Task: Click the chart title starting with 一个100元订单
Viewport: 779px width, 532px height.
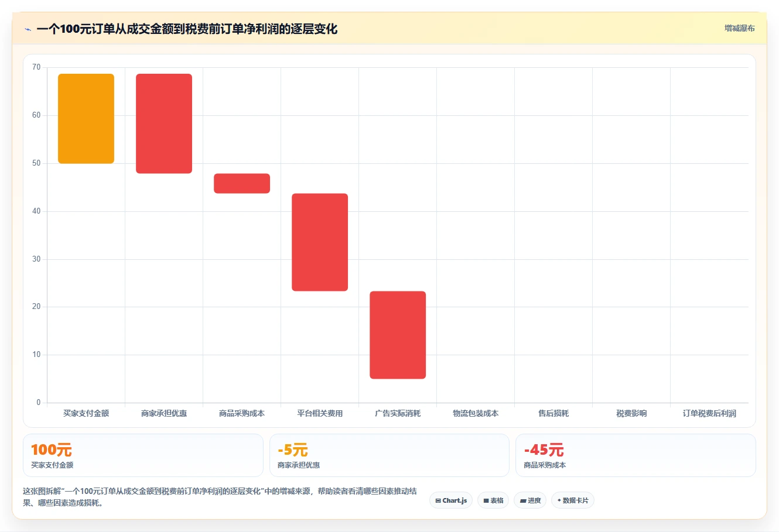Action: point(187,29)
